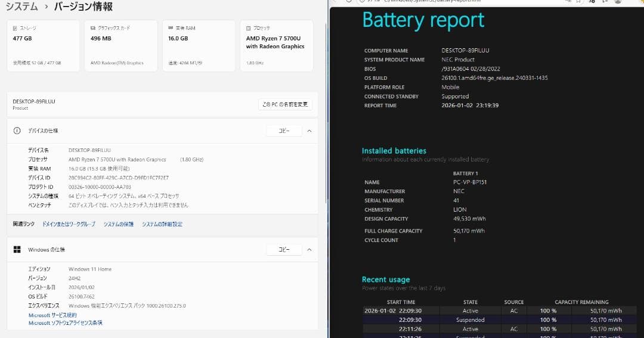
Task: Collapse the Windows の仕様 section
Action: 309,249
